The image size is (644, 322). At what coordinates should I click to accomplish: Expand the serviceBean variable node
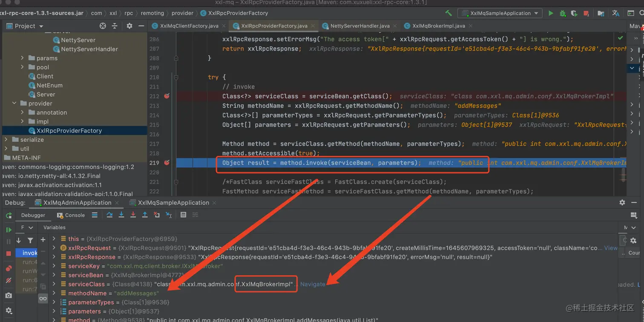click(54, 275)
